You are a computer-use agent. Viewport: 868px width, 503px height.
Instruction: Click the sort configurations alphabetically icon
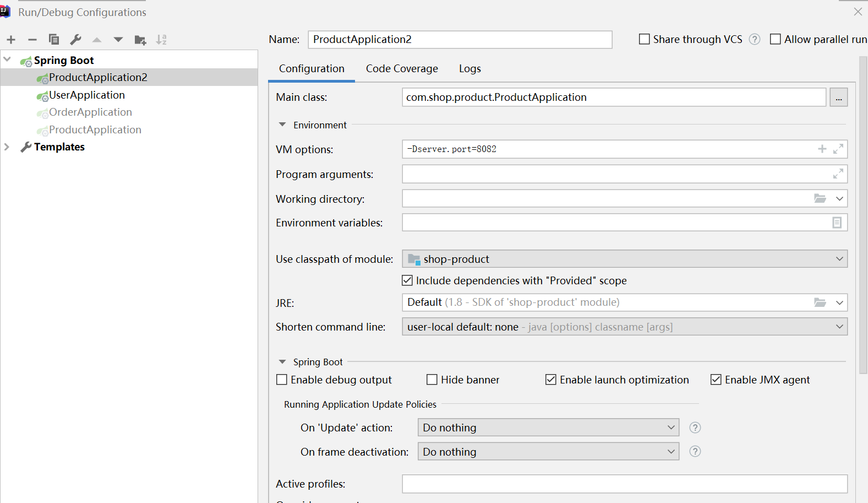161,40
